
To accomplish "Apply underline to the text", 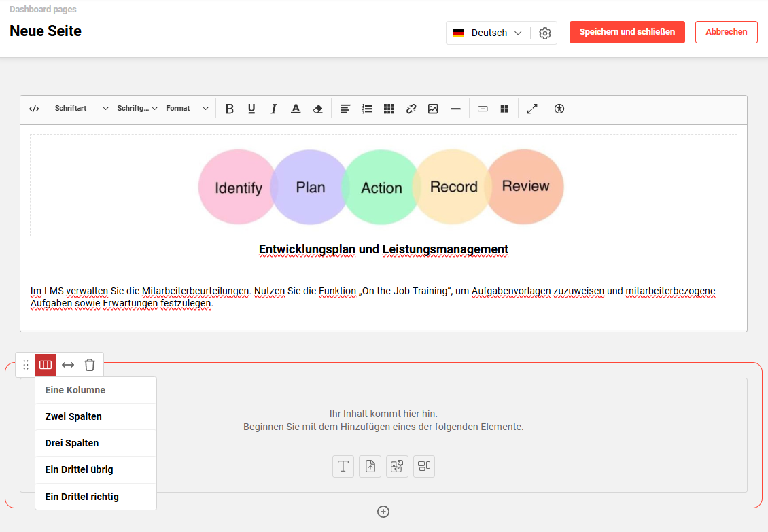I will [x=251, y=108].
